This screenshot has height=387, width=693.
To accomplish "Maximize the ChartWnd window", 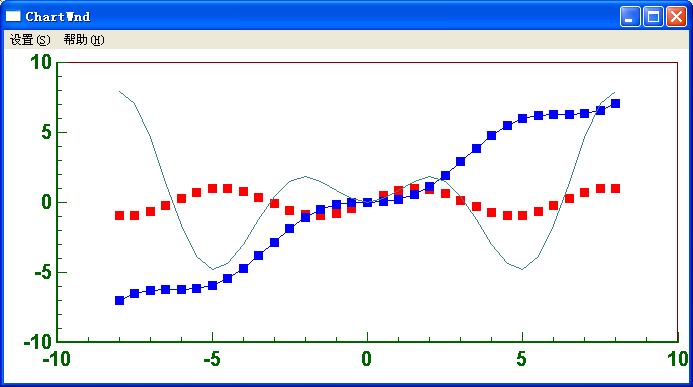I will 653,17.
